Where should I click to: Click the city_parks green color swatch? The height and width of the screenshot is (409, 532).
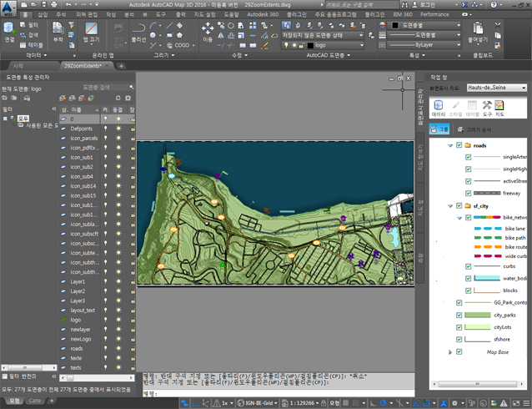tap(478, 315)
